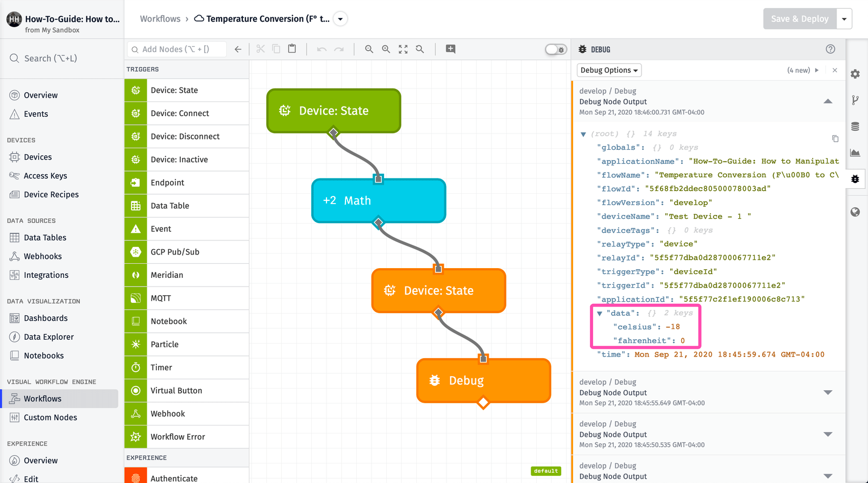Click the paste clipboard icon
Image resolution: width=868 pixels, height=483 pixels.
(292, 49)
